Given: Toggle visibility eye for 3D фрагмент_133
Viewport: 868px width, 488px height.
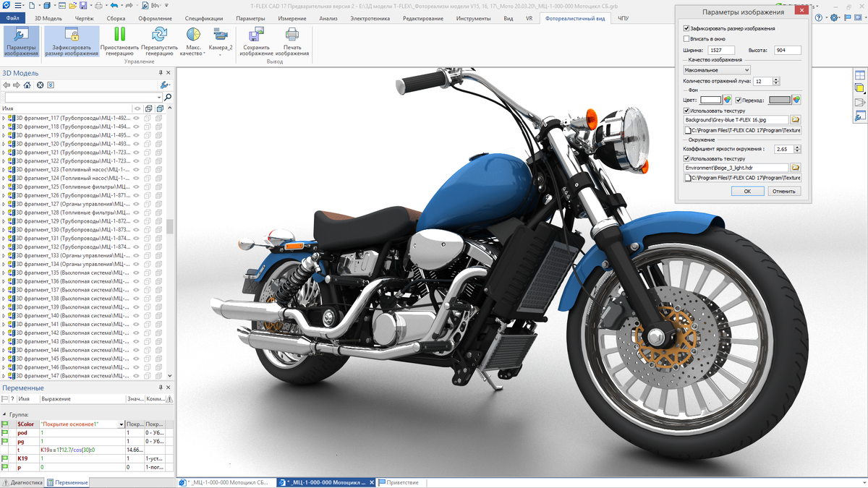Looking at the screenshot, I should pyautogui.click(x=136, y=256).
